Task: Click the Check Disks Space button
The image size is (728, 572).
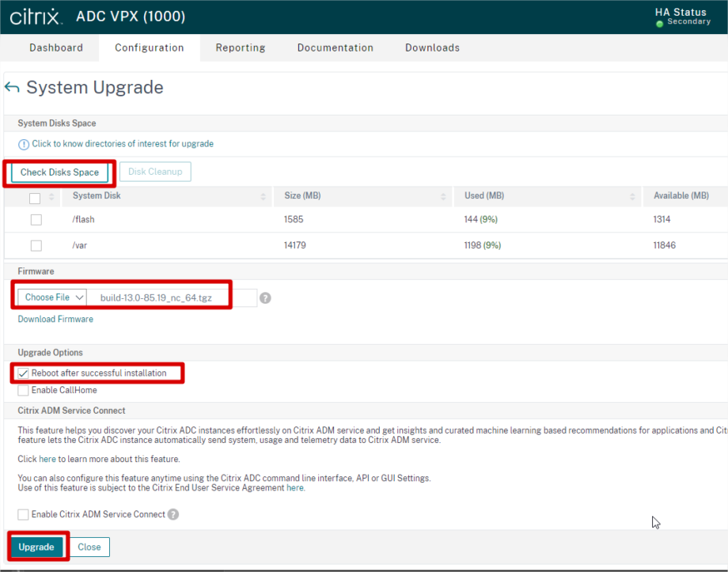Action: (x=59, y=172)
